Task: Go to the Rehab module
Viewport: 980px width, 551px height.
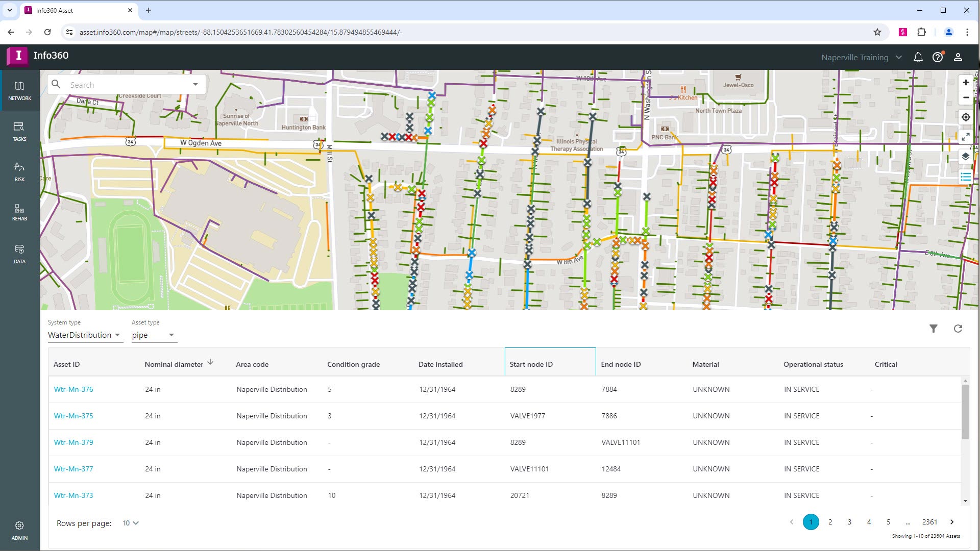Action: coord(19,212)
